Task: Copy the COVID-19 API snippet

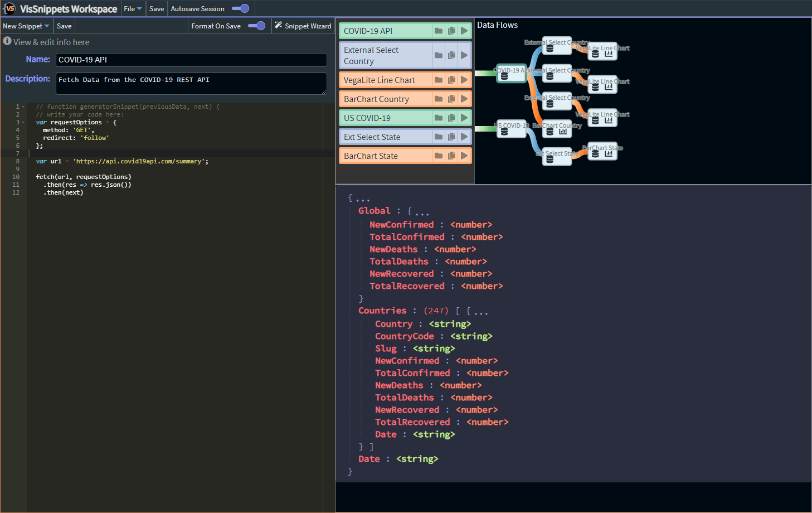Action: coord(451,31)
